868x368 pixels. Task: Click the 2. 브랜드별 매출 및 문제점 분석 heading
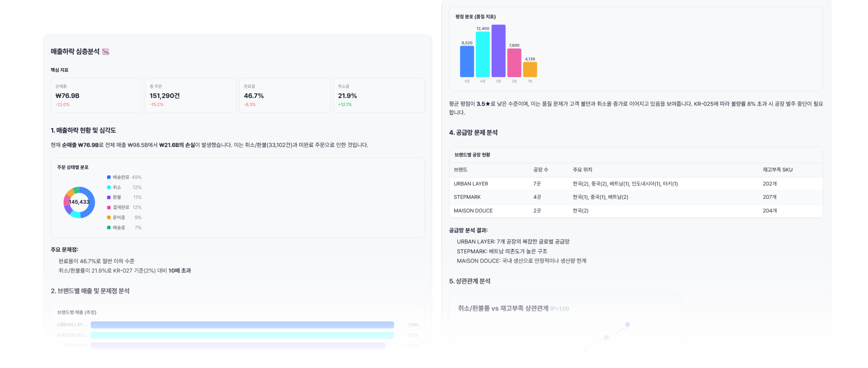coord(90,291)
